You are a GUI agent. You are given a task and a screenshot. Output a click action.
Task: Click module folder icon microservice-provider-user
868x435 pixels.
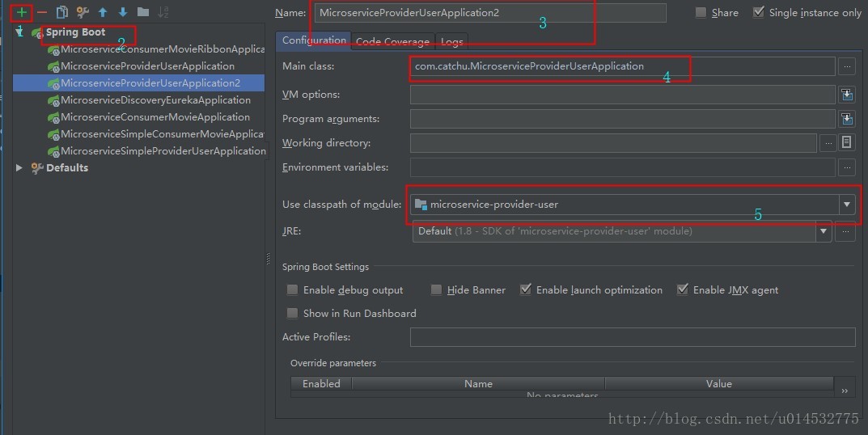click(421, 205)
